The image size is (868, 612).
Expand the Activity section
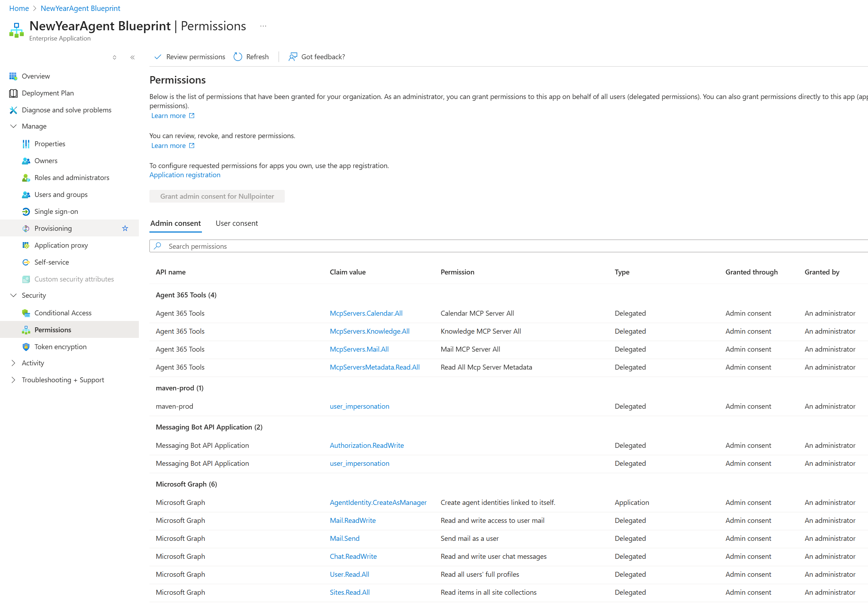click(14, 363)
